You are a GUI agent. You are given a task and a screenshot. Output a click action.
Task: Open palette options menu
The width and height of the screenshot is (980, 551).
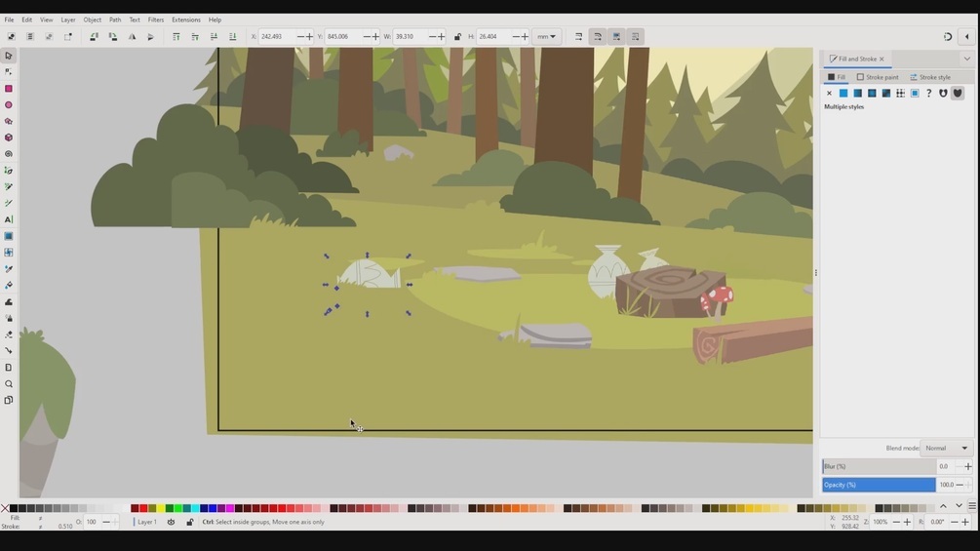pyautogui.click(x=972, y=506)
